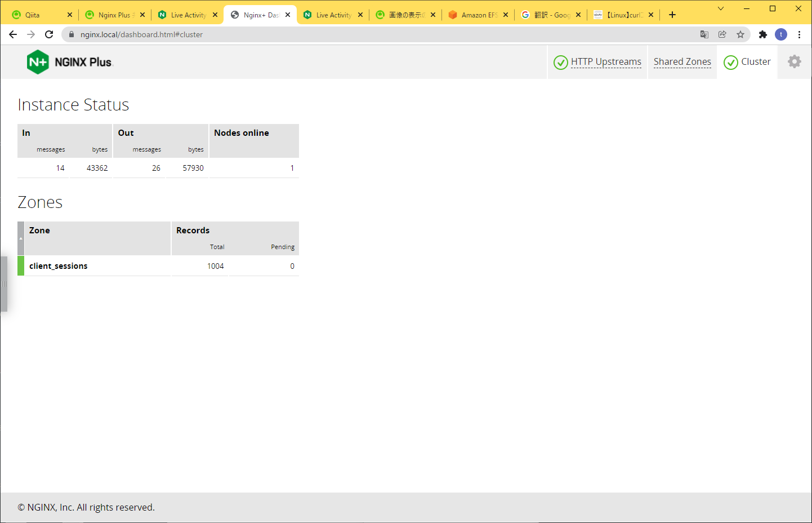The width and height of the screenshot is (812, 523).
Task: Open a new browser tab with plus button
Action: [672, 15]
